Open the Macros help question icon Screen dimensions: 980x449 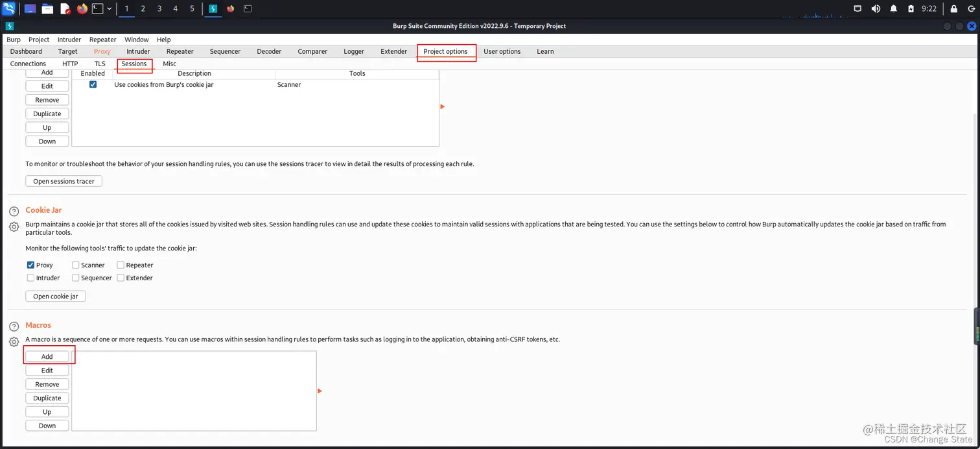14,327
